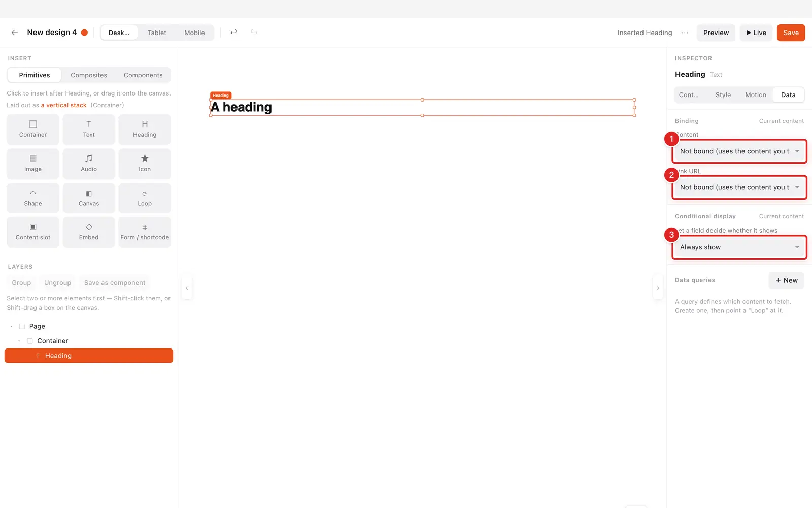
Task: Open the Link URL binding dropdown
Action: (739, 187)
